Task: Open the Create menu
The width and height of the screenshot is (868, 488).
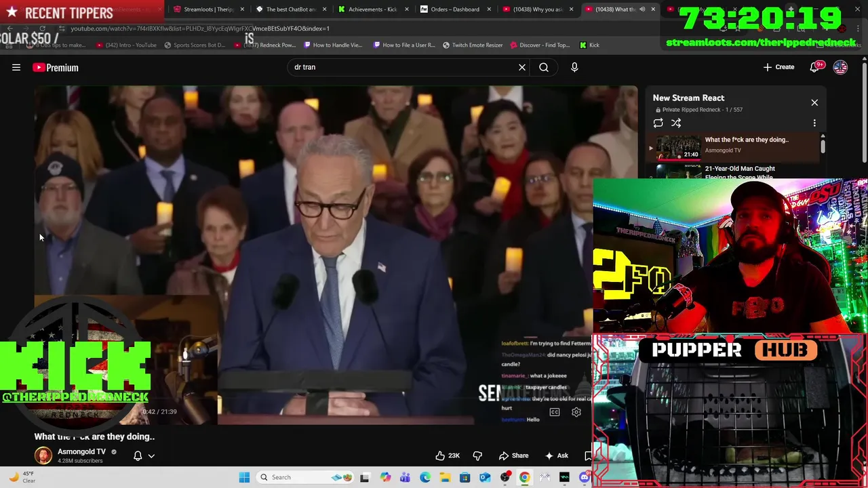Action: [x=778, y=67]
